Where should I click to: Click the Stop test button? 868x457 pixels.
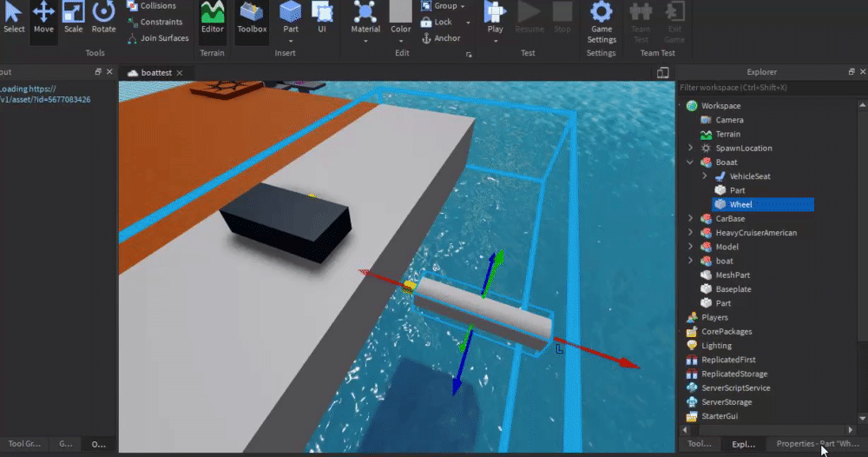pyautogui.click(x=562, y=17)
